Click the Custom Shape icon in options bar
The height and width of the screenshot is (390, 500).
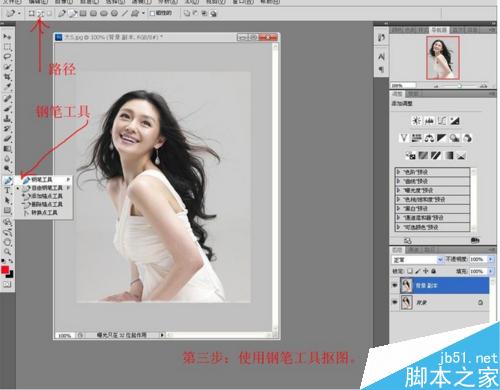tap(135, 13)
